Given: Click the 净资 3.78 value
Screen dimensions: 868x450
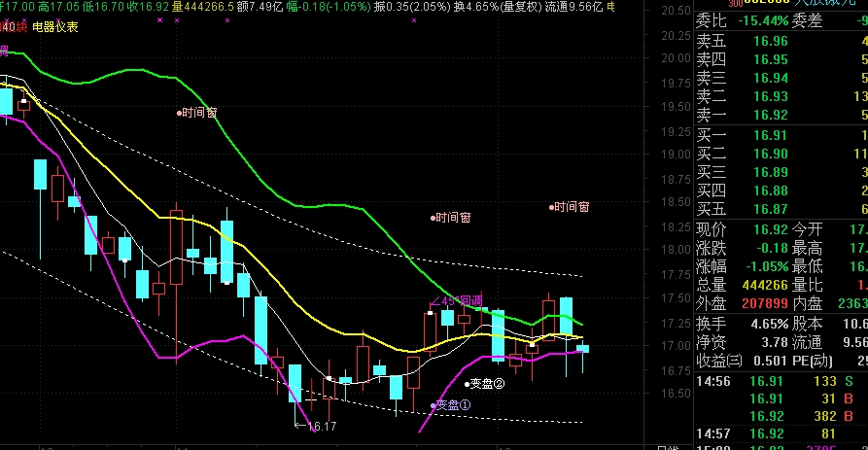Looking at the screenshot, I should point(775,343).
